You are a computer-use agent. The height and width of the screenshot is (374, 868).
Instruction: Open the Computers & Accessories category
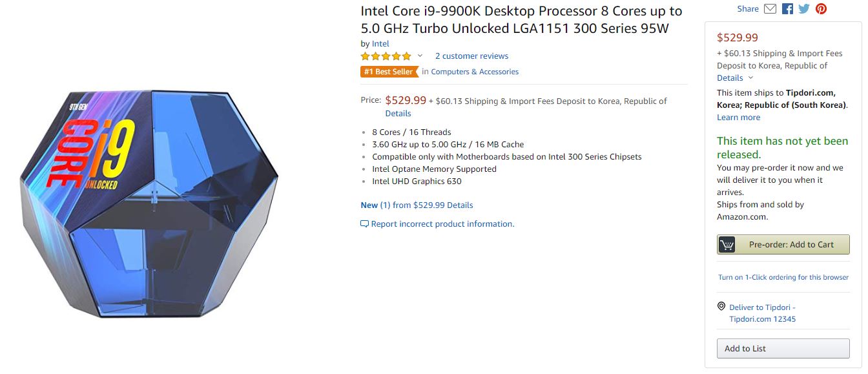[x=475, y=72]
